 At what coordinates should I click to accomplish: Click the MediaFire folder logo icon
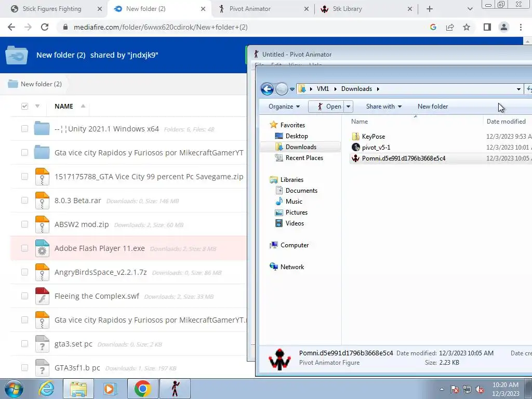[x=16, y=55]
